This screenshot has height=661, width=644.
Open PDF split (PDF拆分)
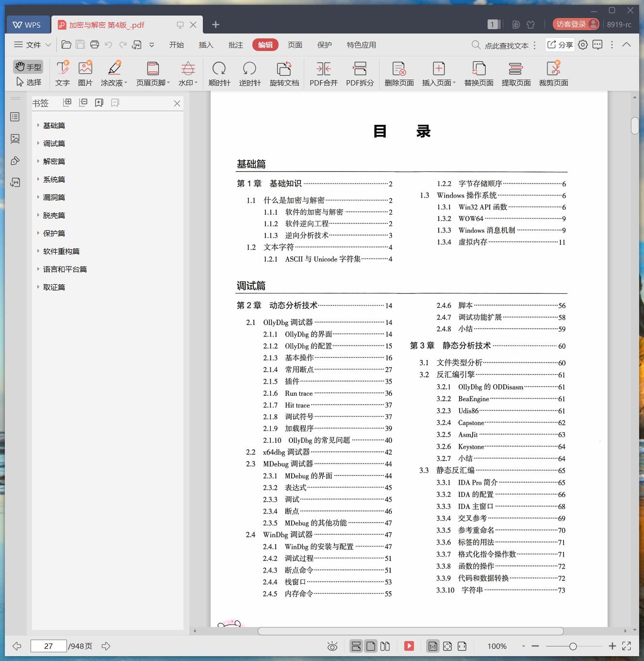[x=360, y=73]
